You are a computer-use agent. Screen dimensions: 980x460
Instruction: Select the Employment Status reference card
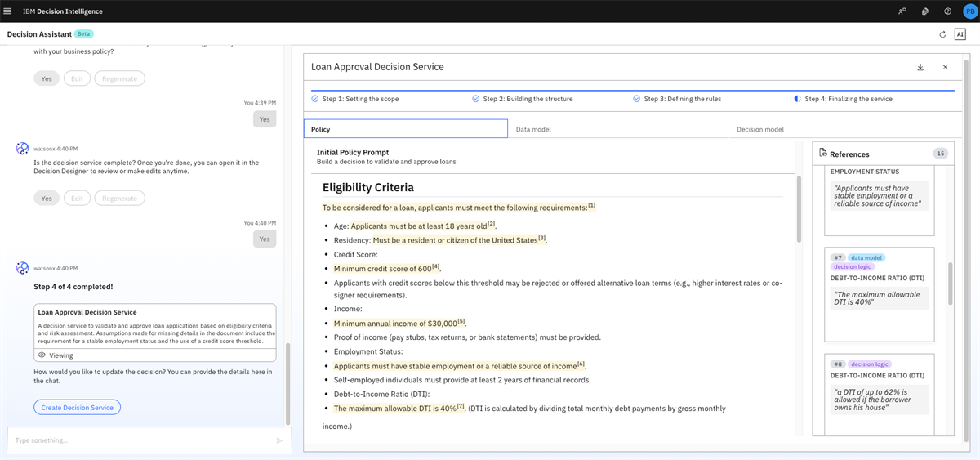click(879, 200)
